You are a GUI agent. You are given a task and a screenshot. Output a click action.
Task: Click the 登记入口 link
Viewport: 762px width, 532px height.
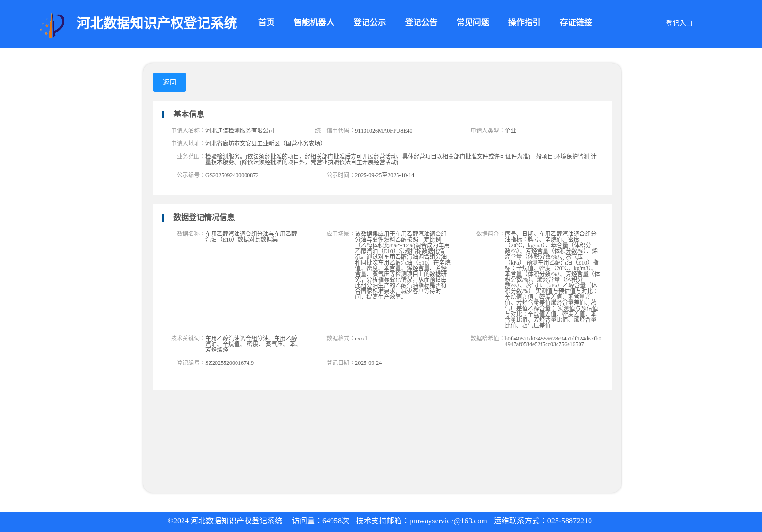tap(679, 23)
